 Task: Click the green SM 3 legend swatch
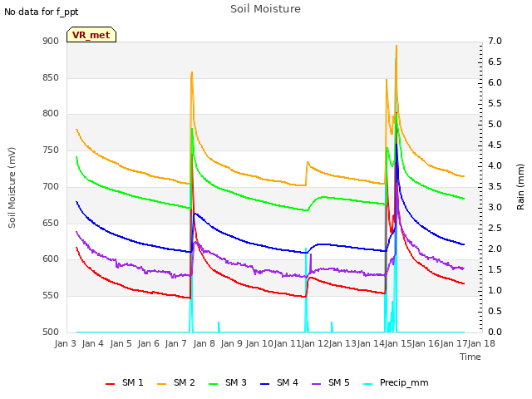214,384
